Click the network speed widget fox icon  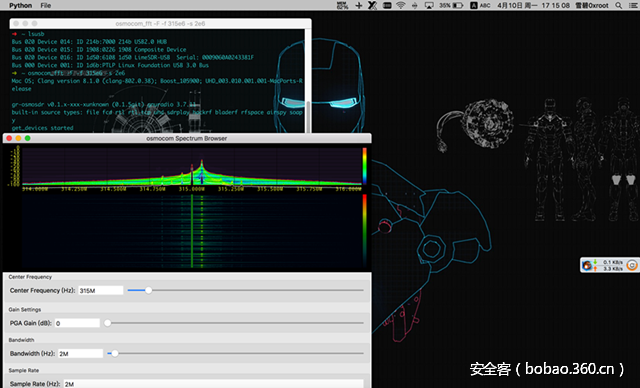[587, 265]
